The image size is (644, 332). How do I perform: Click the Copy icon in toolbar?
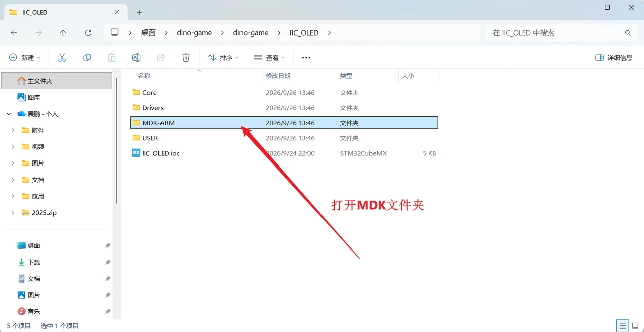87,58
